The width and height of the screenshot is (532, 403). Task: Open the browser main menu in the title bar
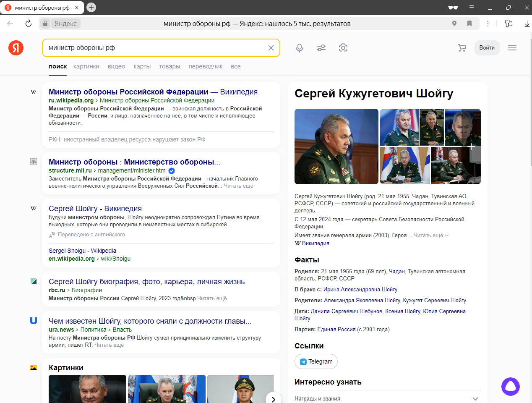coord(472,8)
